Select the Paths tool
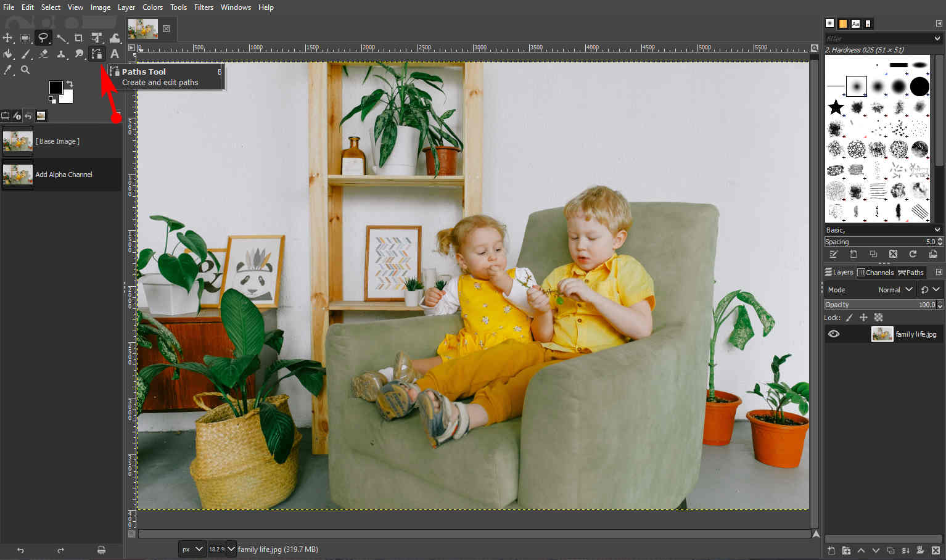The image size is (946, 560). pos(96,54)
